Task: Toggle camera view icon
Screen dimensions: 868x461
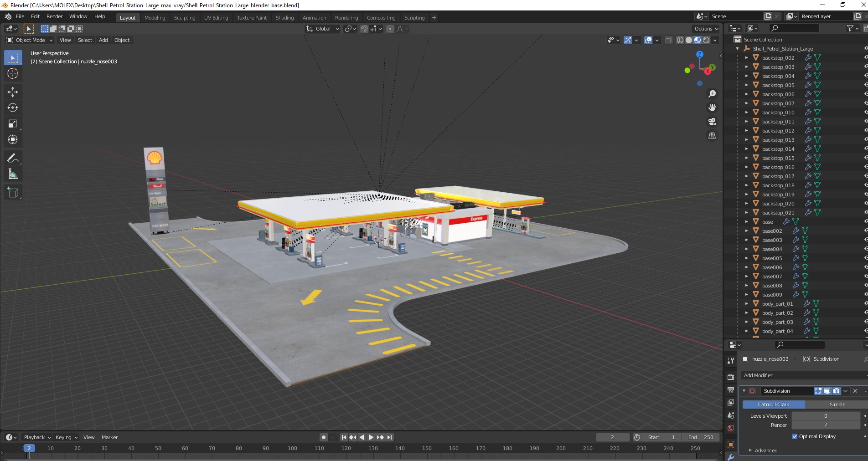Action: [x=712, y=122]
